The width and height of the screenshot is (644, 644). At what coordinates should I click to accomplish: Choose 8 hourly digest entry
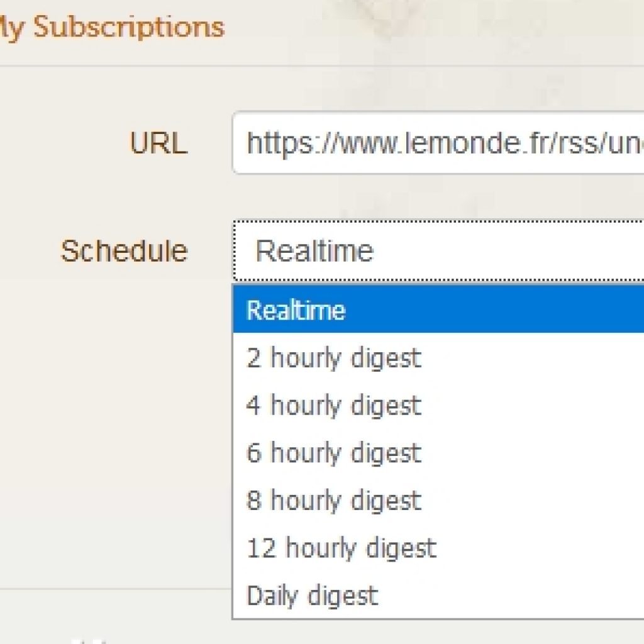(x=333, y=501)
